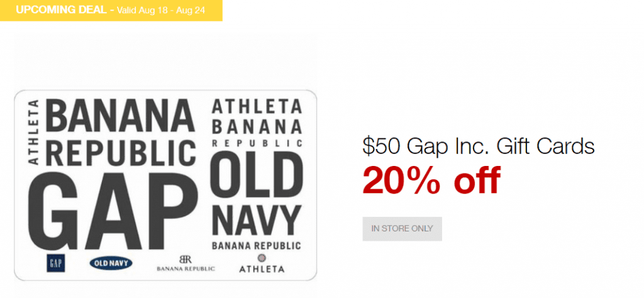Click the red 20% off text

tap(431, 180)
